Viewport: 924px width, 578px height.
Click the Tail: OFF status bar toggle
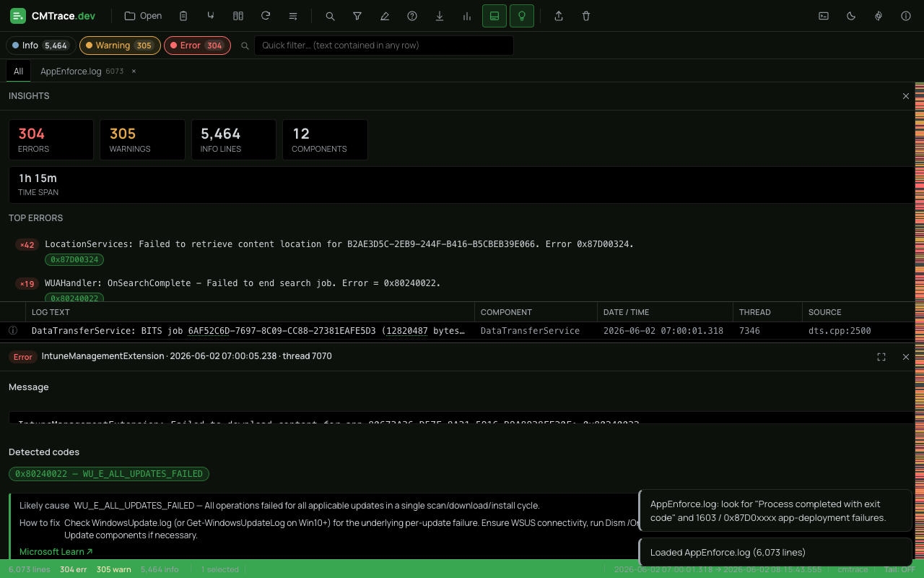point(899,569)
